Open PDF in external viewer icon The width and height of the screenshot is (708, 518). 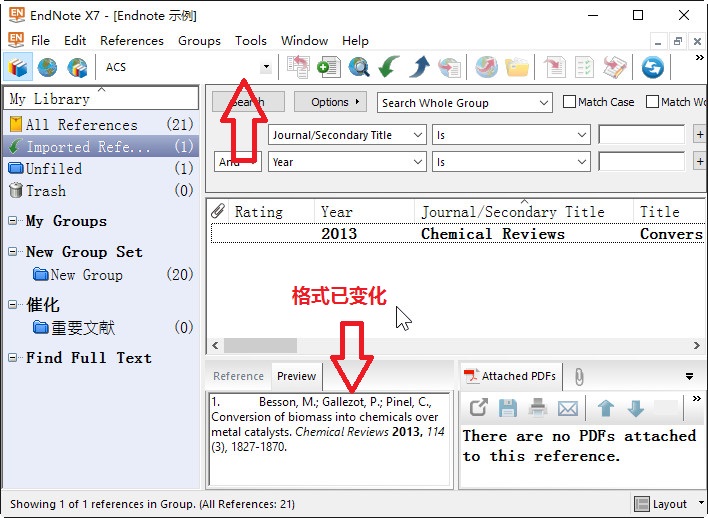[x=478, y=408]
